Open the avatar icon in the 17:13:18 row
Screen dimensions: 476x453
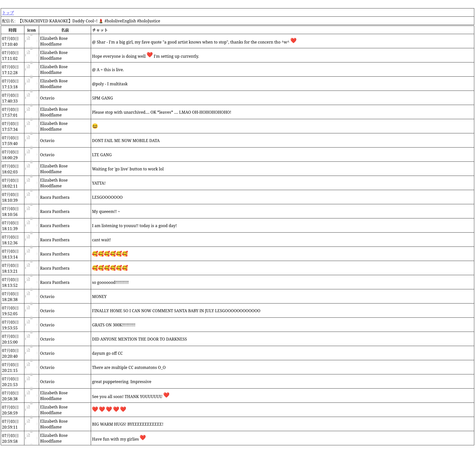coord(31,84)
